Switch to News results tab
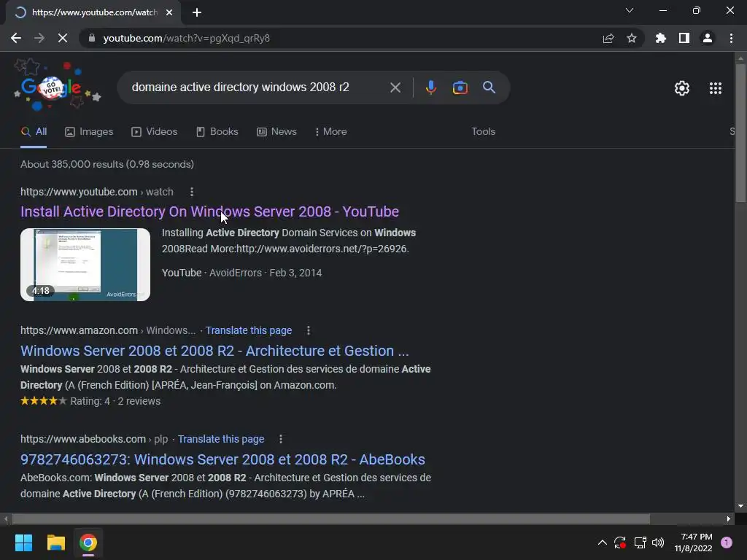The width and height of the screenshot is (747, 560). [x=276, y=132]
